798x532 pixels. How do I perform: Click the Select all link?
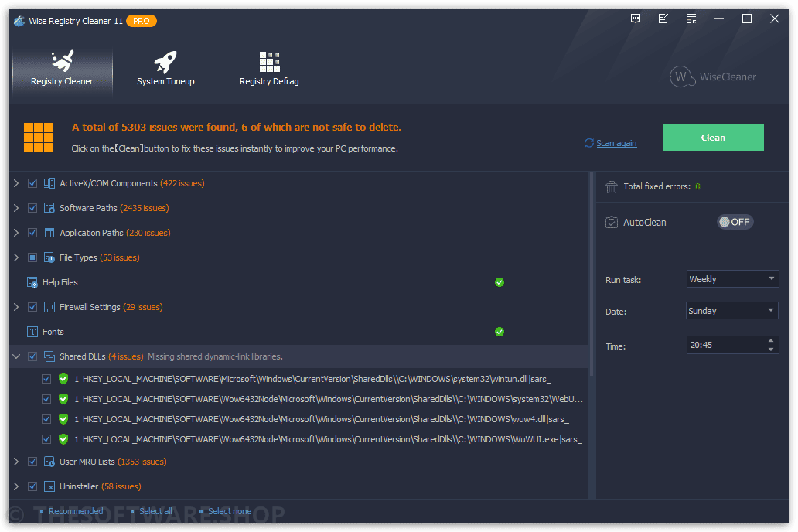[x=155, y=511]
